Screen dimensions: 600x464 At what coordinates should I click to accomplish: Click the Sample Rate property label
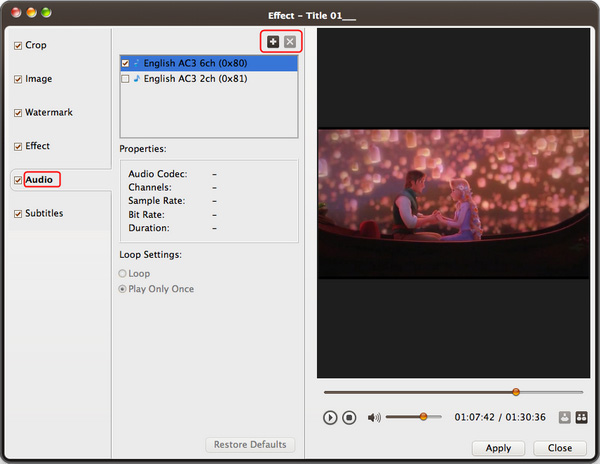157,201
